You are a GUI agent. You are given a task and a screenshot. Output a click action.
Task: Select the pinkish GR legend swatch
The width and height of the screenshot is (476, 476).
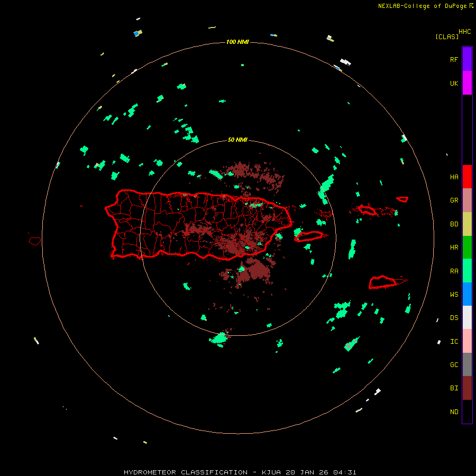click(x=467, y=200)
